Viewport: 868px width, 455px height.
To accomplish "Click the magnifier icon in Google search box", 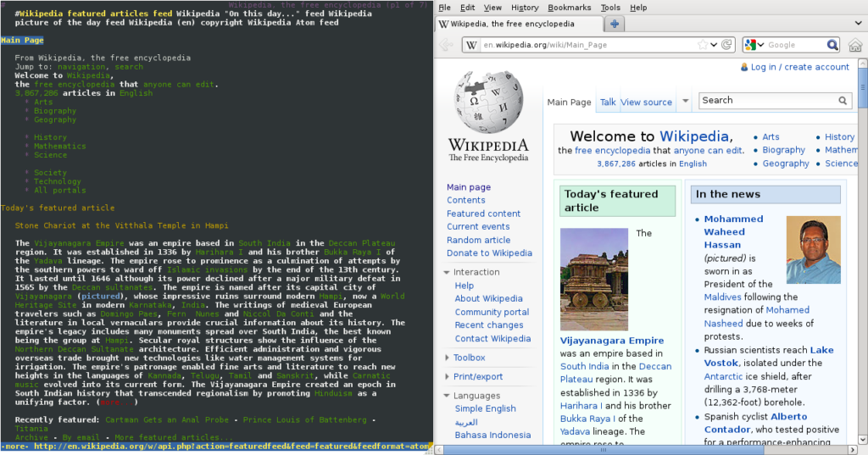I will click(832, 45).
